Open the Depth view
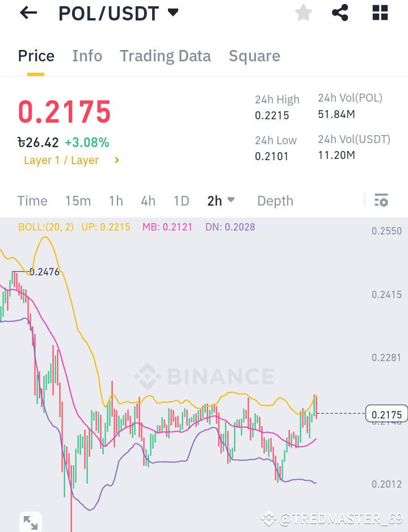 pyautogui.click(x=275, y=200)
